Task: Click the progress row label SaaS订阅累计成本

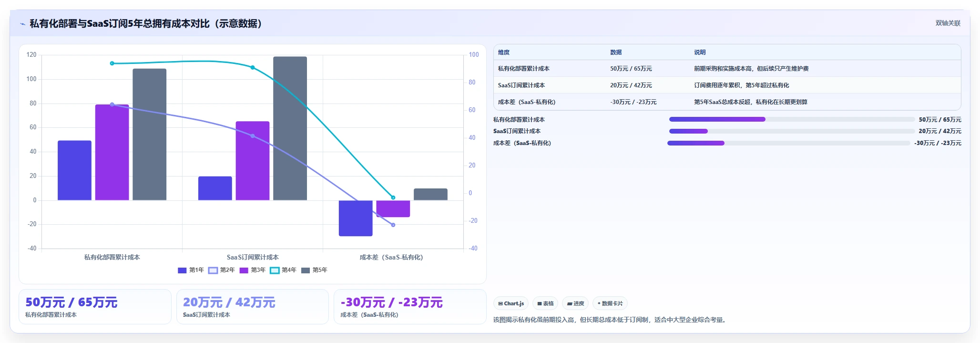Action: tap(517, 131)
